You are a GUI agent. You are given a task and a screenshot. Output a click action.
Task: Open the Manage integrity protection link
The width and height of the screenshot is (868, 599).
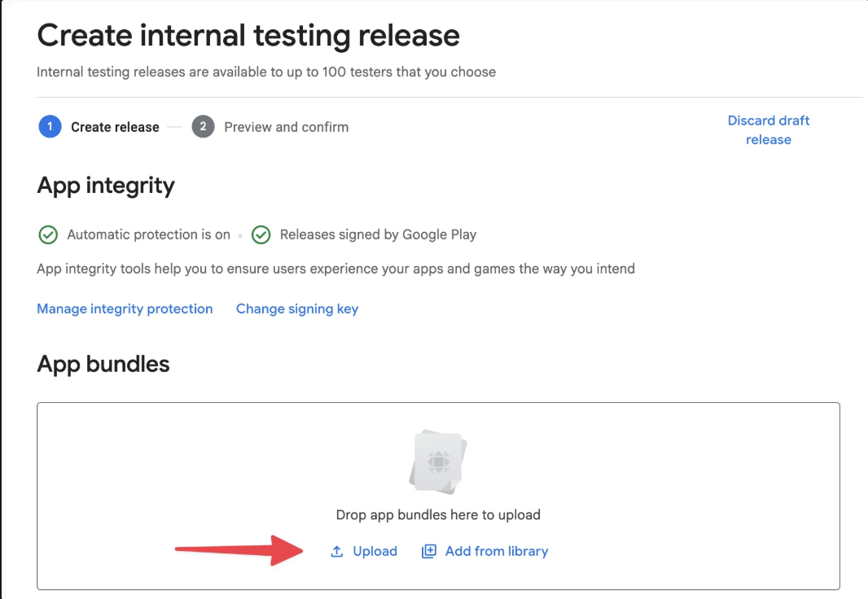tap(125, 309)
